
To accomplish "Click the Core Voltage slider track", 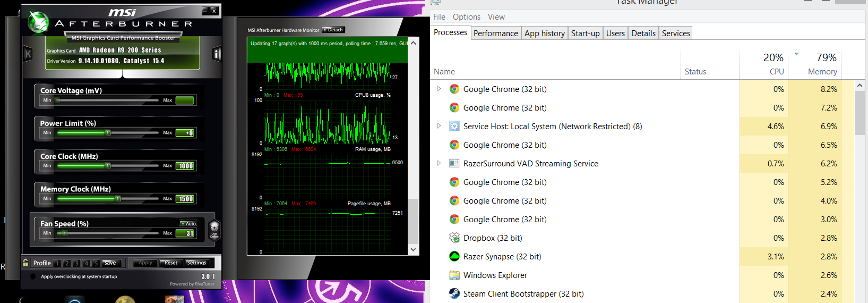I will click(x=108, y=100).
